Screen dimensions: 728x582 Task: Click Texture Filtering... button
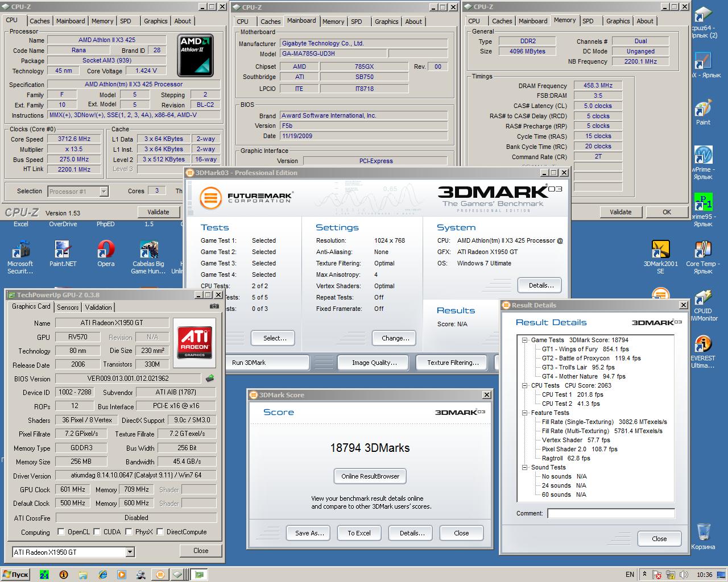[x=453, y=363]
